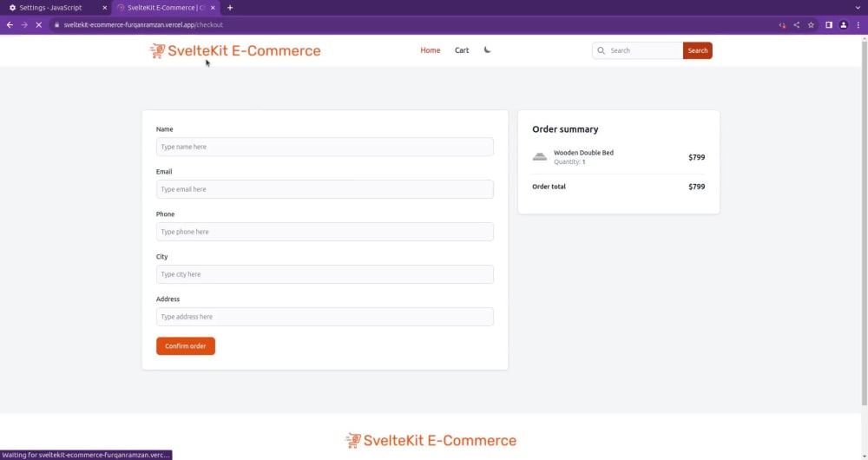
Task: Open the browser profile icon
Action: (843, 25)
